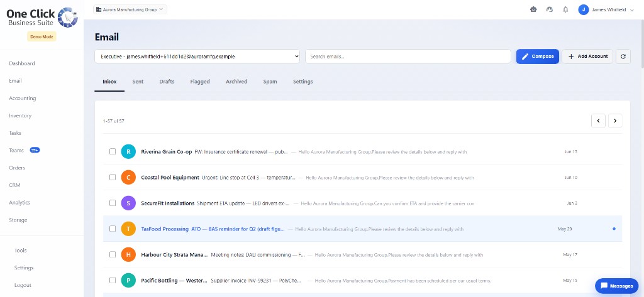Viewport: 644px width, 297px height.
Task: Click the TasFood Processing avatar
Action: point(128,229)
